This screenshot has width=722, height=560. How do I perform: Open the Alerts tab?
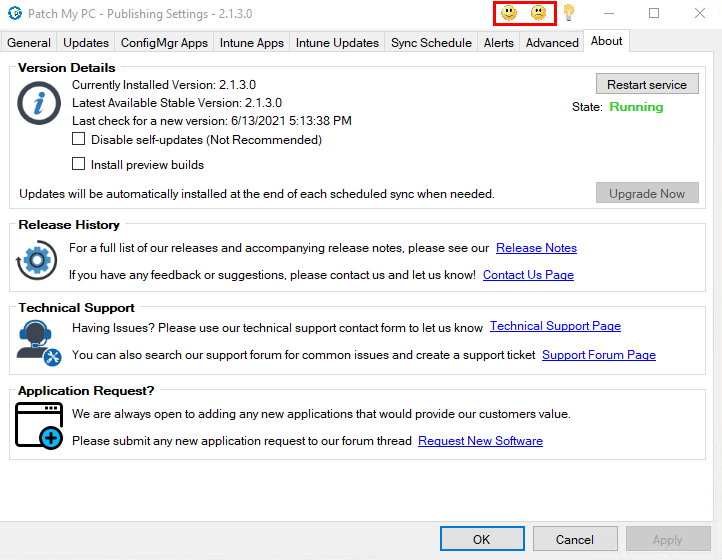[499, 42]
